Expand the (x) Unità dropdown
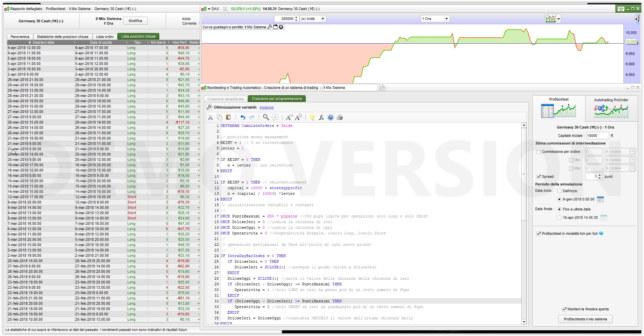The image size is (644, 336). point(322,19)
